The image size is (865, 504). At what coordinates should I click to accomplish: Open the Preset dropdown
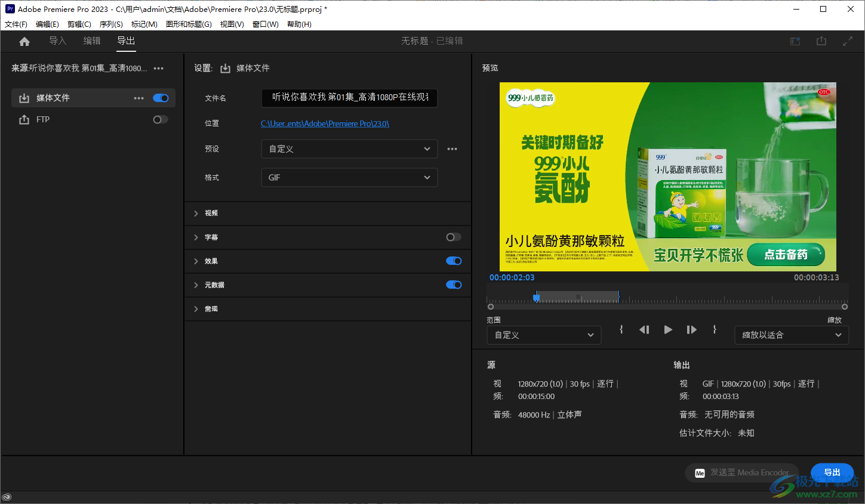[x=349, y=149]
